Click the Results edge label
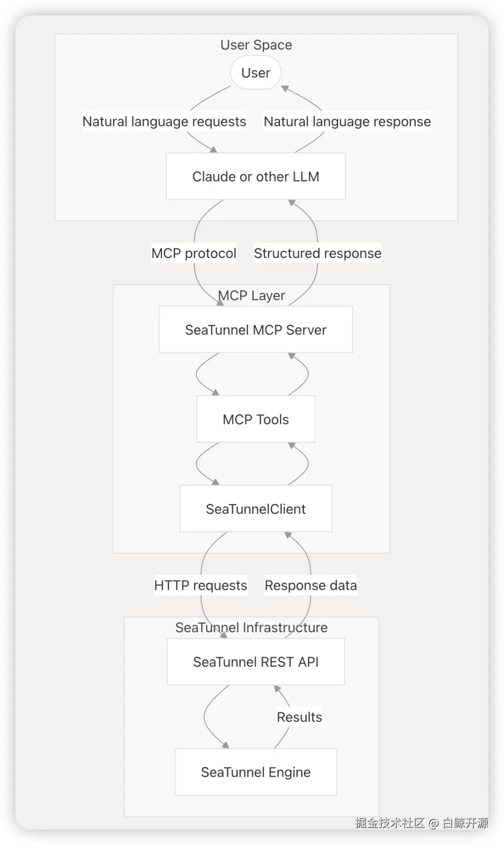 point(299,717)
